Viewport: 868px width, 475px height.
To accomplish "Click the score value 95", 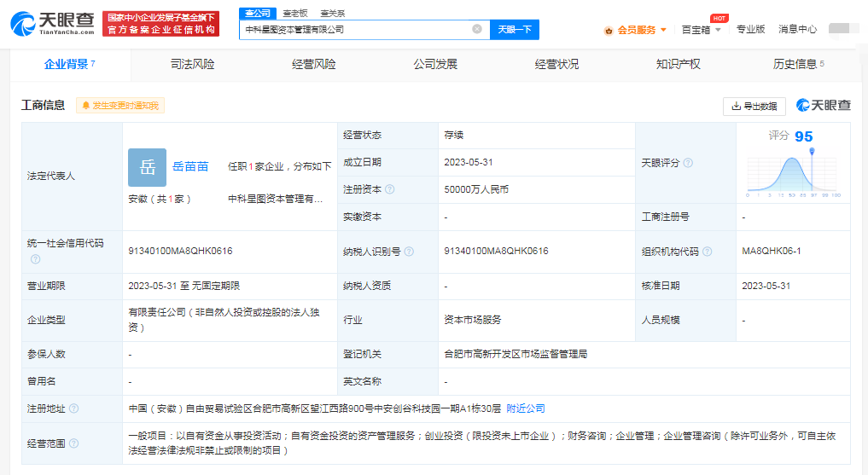I will click(x=804, y=136).
